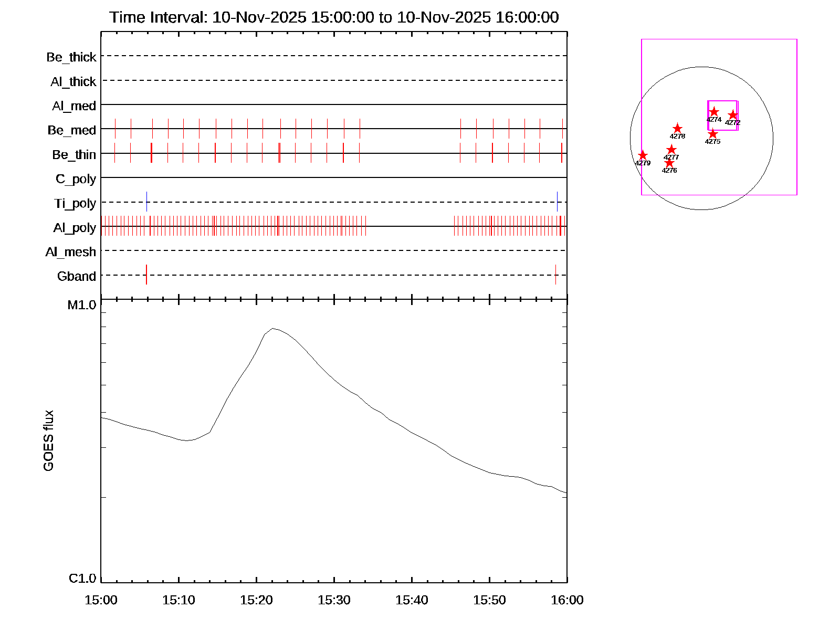Click the last Gband exposure marker
The height and width of the screenshot is (630, 840).
tap(555, 275)
